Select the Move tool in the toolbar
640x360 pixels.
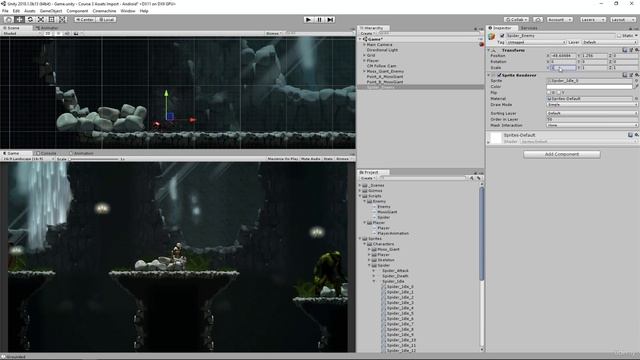pos(19,20)
